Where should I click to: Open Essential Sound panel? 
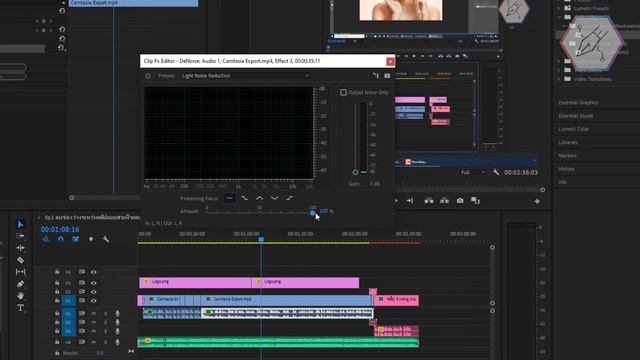(x=576, y=116)
